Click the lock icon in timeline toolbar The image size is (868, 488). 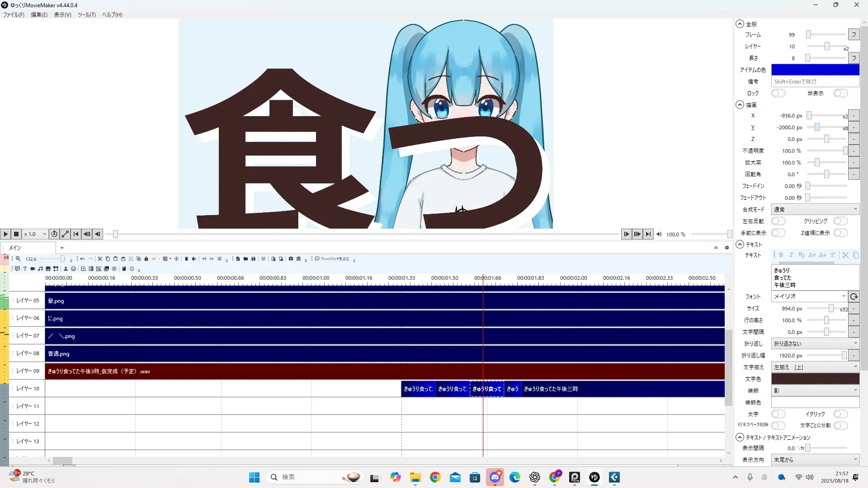point(146,259)
